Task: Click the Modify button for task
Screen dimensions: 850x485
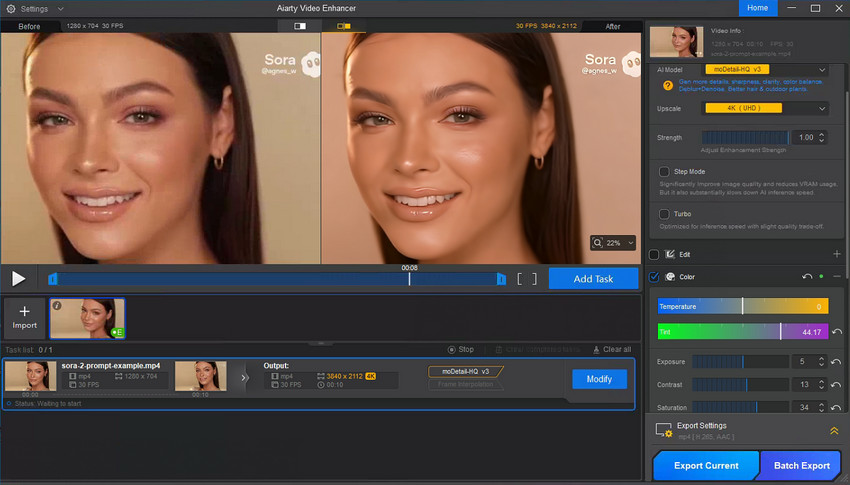Action: tap(599, 379)
